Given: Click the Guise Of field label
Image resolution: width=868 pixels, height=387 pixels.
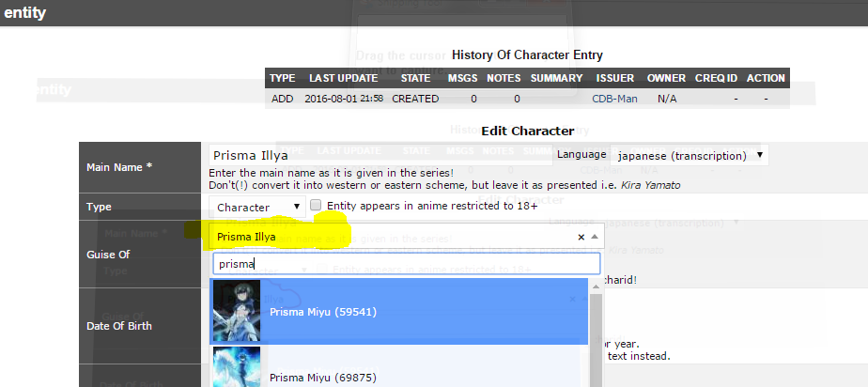Looking at the screenshot, I should click(x=108, y=254).
